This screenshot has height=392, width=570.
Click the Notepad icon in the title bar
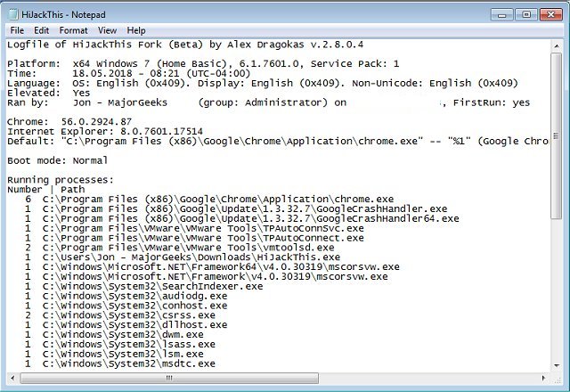13,14
